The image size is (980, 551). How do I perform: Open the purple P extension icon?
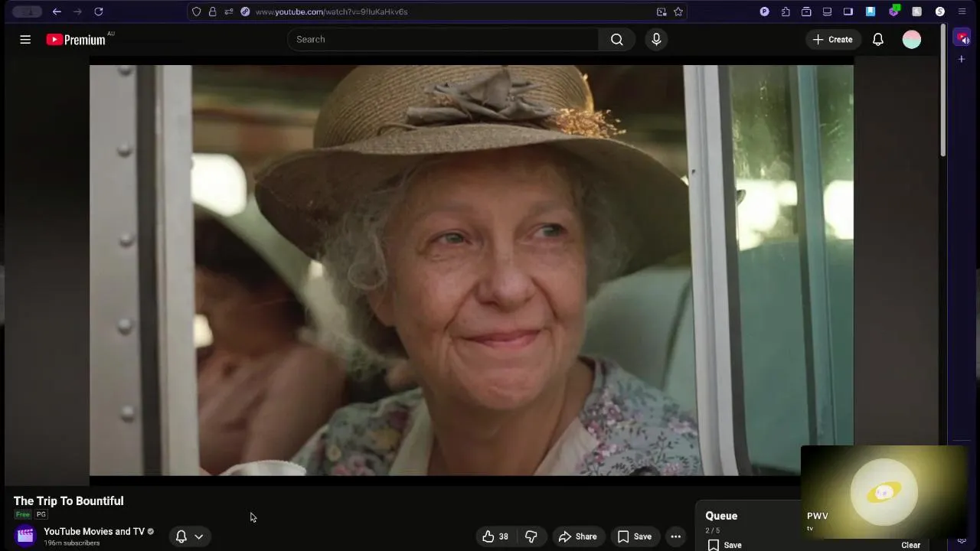tap(764, 11)
